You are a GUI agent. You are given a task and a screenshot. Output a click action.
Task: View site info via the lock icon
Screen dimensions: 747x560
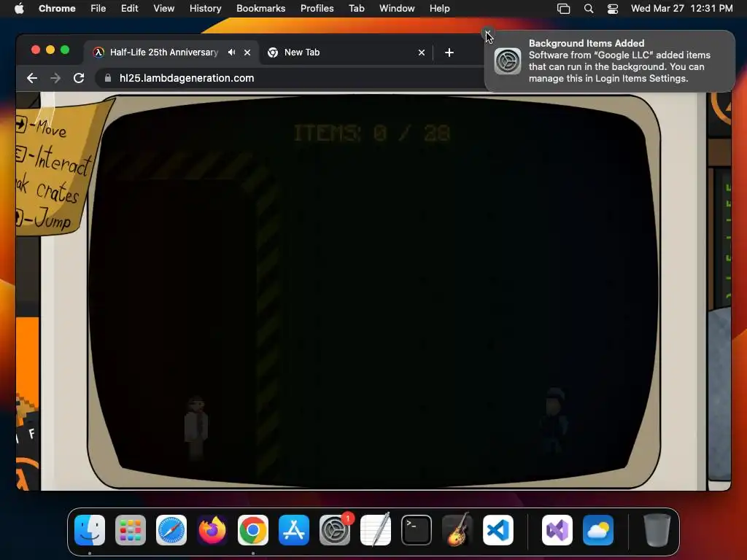point(108,78)
